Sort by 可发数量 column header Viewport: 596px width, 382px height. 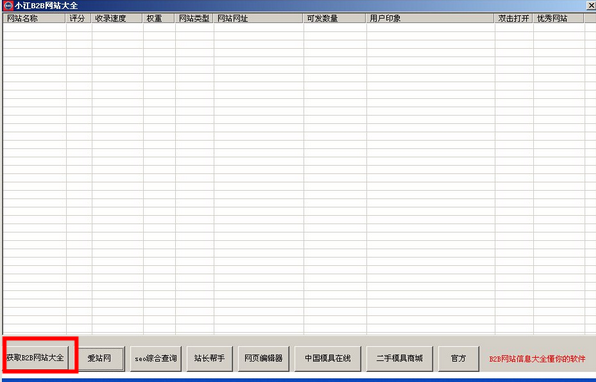click(x=334, y=18)
